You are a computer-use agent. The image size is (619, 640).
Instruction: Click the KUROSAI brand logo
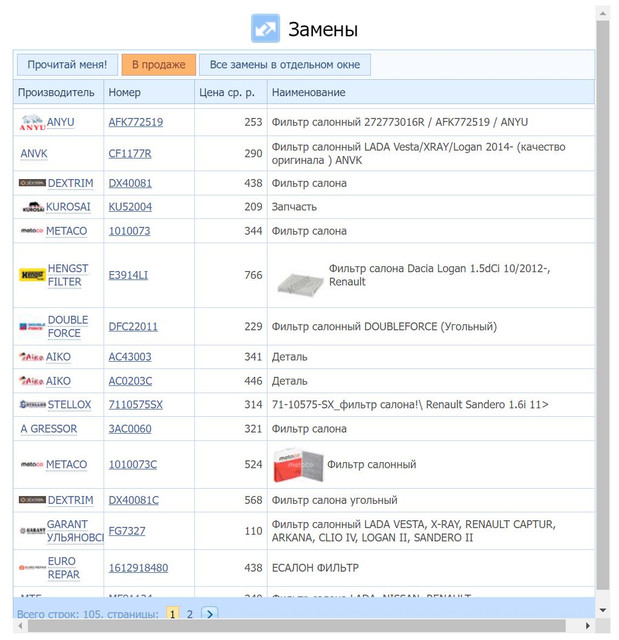33,207
